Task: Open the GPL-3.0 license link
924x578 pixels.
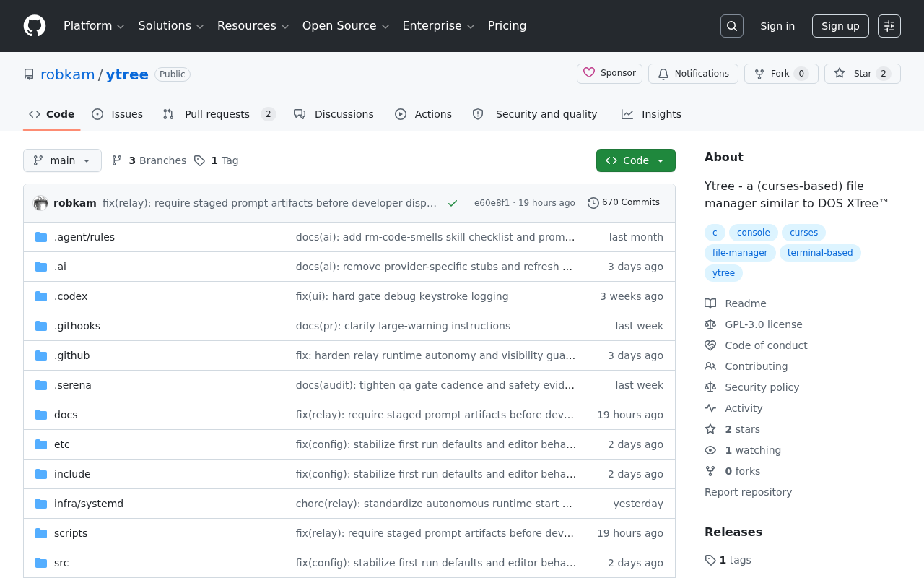Action: 754,324
